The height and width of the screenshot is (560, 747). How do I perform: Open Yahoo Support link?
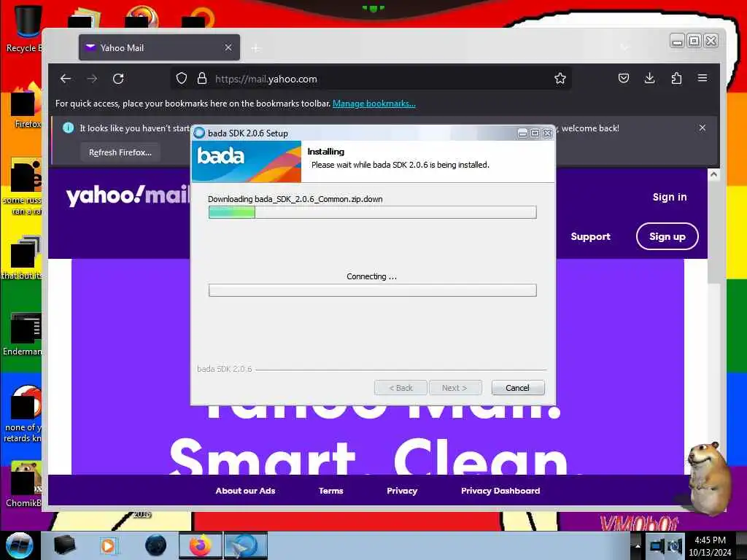click(x=590, y=236)
